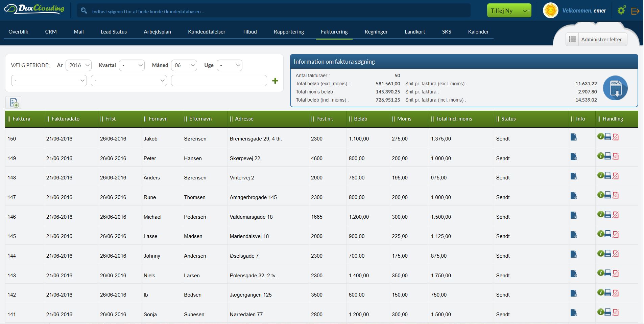The width and height of the screenshot is (644, 324).
Task: Open info document icon for invoice 148
Action: click(574, 176)
